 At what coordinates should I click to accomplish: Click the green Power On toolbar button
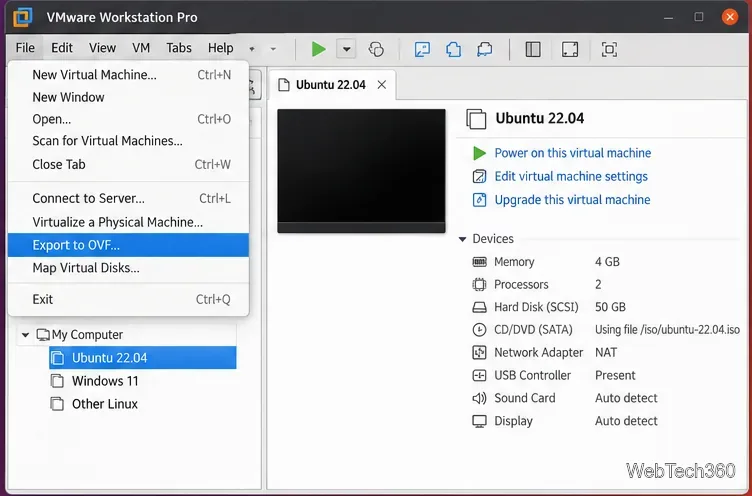(318, 49)
